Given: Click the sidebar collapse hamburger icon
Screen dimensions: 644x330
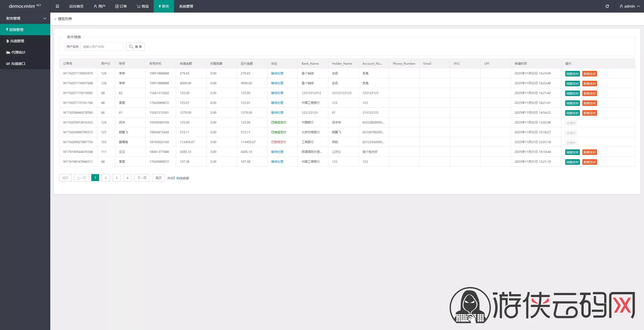Looking at the screenshot, I should 57,6.
